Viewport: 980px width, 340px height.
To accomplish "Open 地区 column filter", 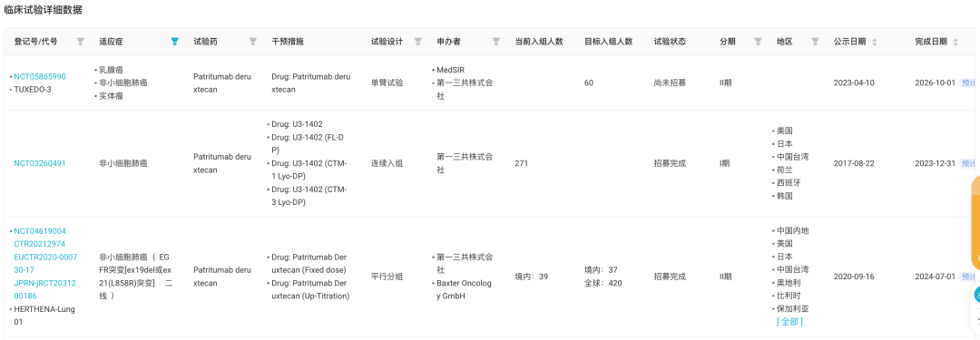I will [x=815, y=41].
